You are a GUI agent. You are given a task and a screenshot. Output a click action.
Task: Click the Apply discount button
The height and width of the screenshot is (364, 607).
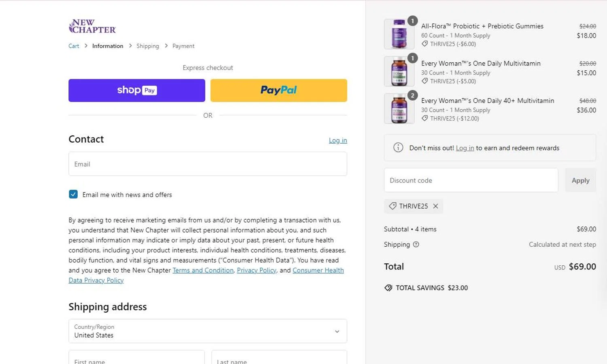[580, 180]
